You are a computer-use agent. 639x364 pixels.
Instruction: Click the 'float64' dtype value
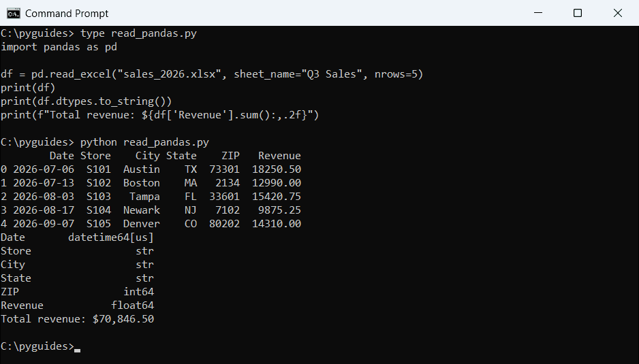(132, 305)
